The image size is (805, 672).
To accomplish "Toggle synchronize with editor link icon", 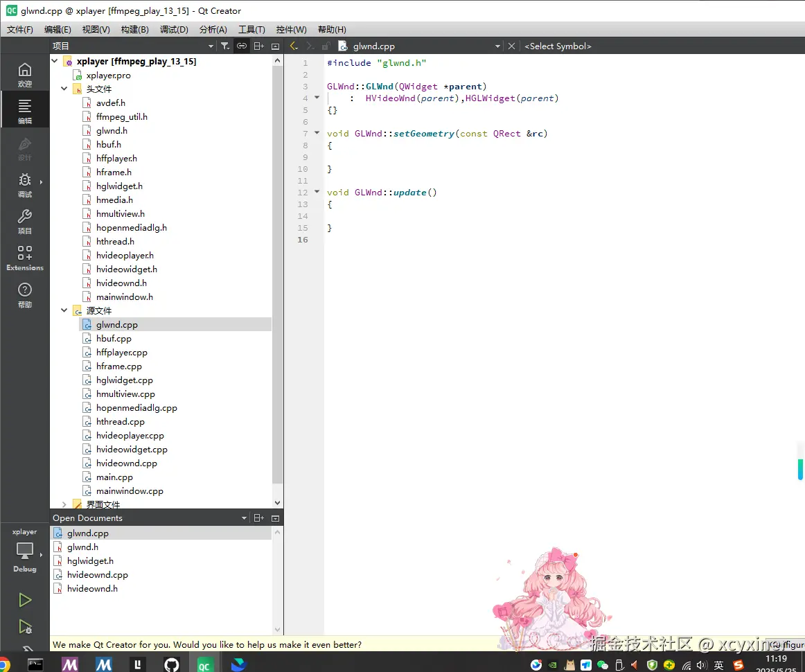I will click(x=241, y=46).
